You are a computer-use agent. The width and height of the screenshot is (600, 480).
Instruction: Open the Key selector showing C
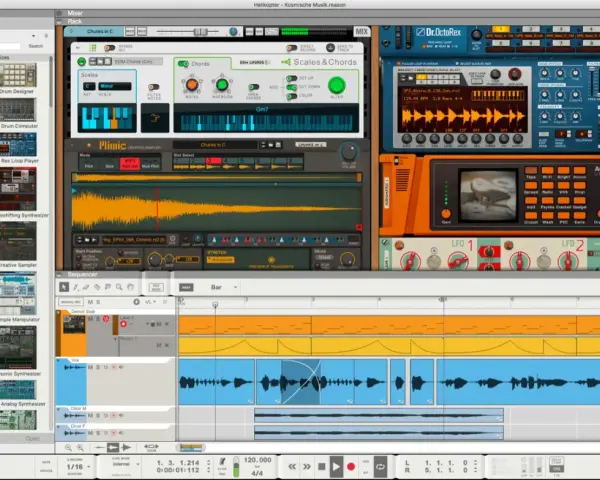88,86
